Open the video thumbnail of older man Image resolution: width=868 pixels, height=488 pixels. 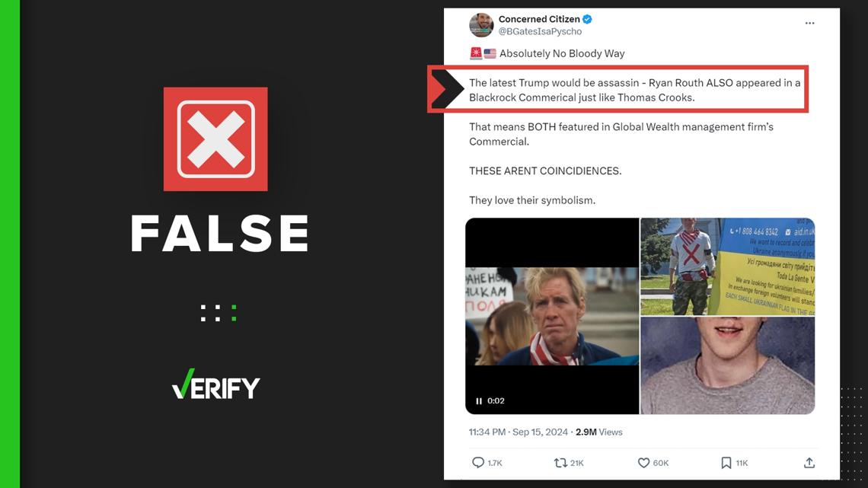552,316
